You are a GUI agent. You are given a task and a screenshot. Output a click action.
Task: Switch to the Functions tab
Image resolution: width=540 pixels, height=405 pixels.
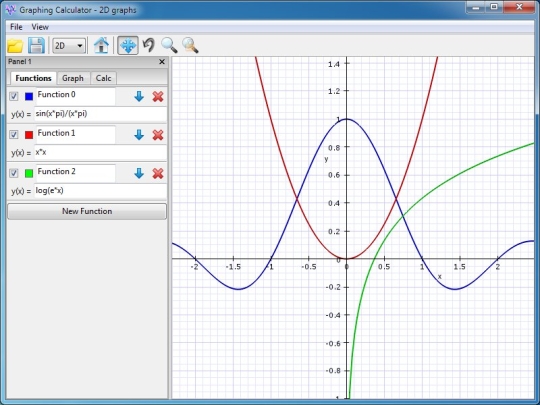[33, 78]
